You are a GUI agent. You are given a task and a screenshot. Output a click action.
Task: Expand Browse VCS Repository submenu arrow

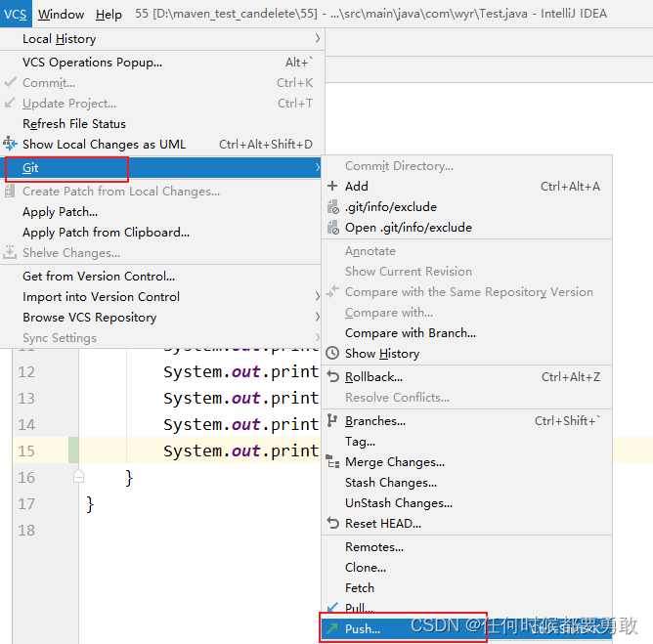tap(318, 317)
